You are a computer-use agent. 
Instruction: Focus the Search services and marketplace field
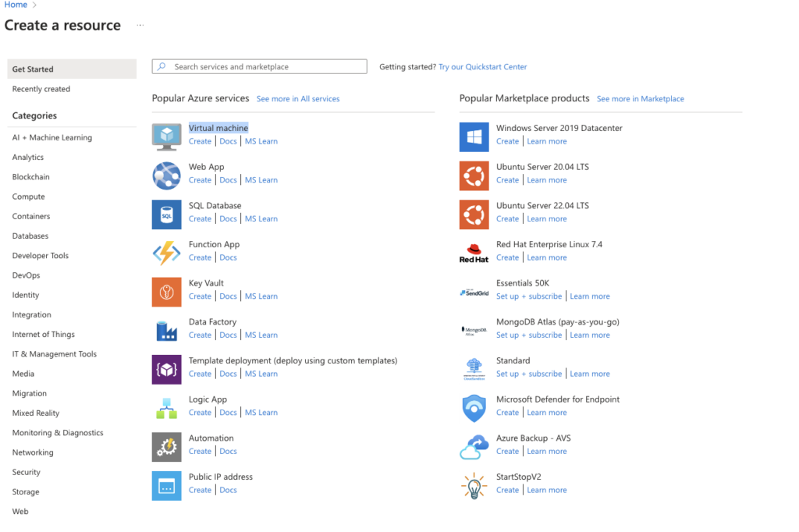[259, 66]
